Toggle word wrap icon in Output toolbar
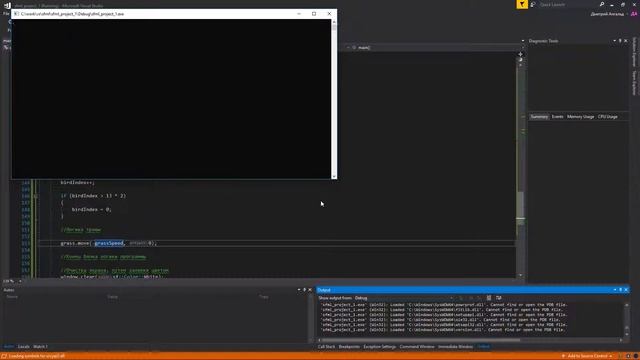Viewport: 640px width, 360px height. click(x=499, y=298)
